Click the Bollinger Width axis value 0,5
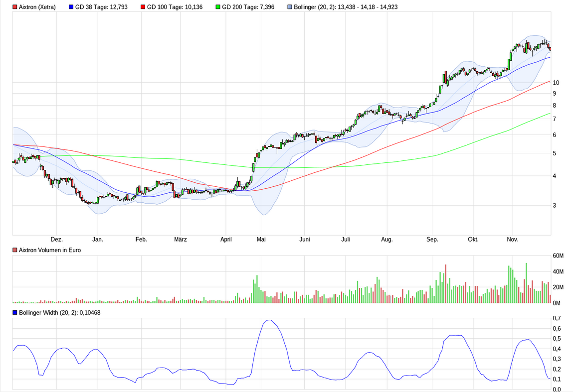 tap(557, 339)
